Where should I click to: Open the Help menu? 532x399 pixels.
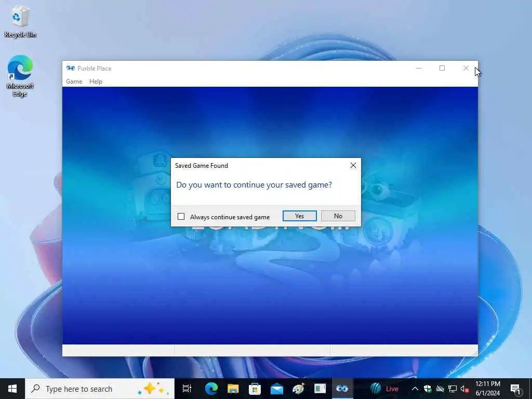point(96,82)
